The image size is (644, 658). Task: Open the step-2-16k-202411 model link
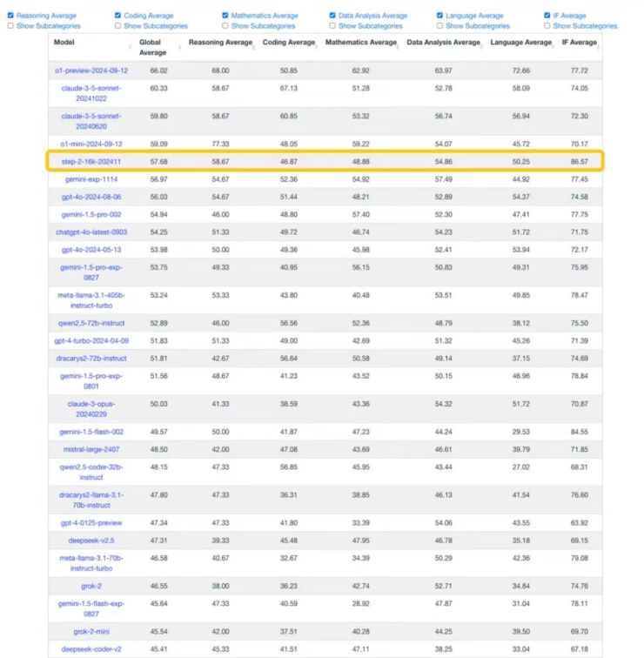[91, 162]
